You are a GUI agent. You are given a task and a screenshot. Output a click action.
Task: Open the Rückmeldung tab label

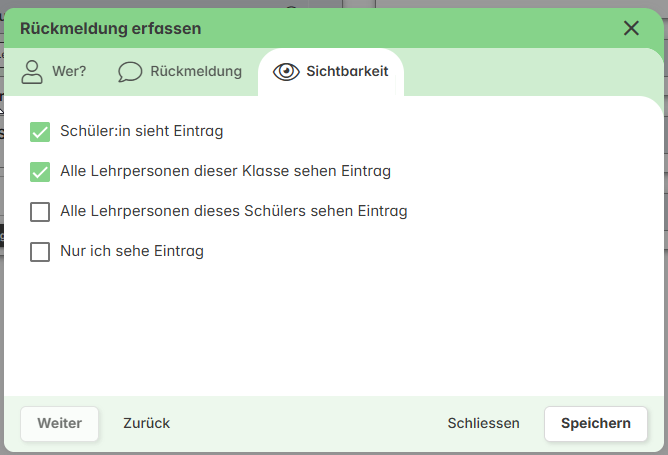196,71
